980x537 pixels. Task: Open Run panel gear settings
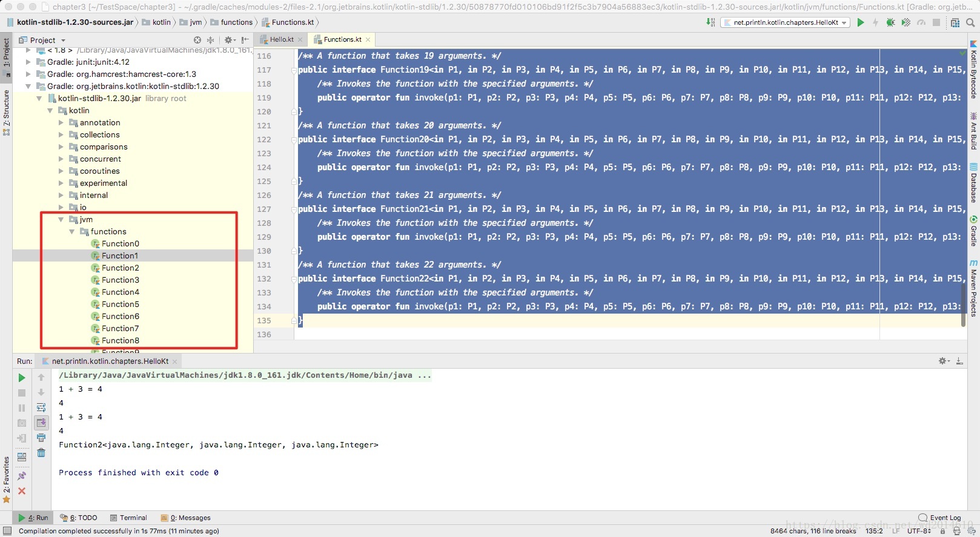click(944, 361)
